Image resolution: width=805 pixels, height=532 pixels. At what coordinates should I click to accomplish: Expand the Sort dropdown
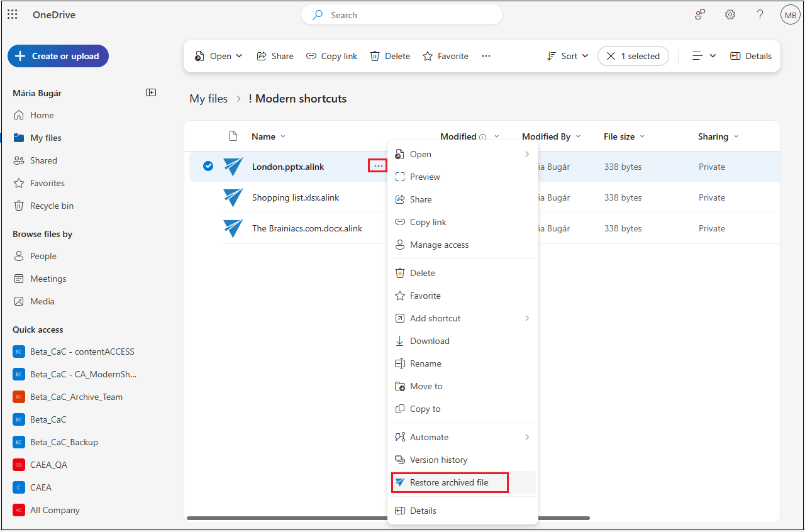coord(567,56)
